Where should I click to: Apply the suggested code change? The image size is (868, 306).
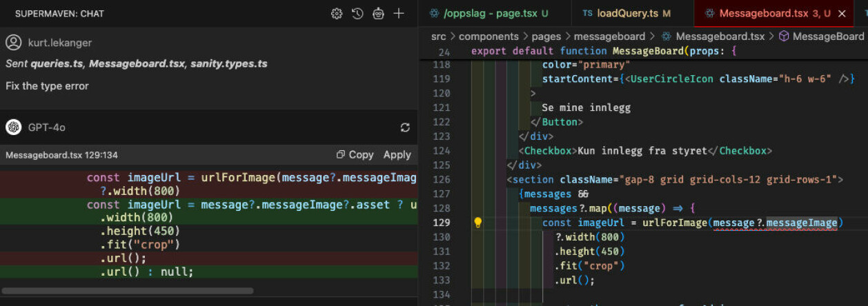397,155
